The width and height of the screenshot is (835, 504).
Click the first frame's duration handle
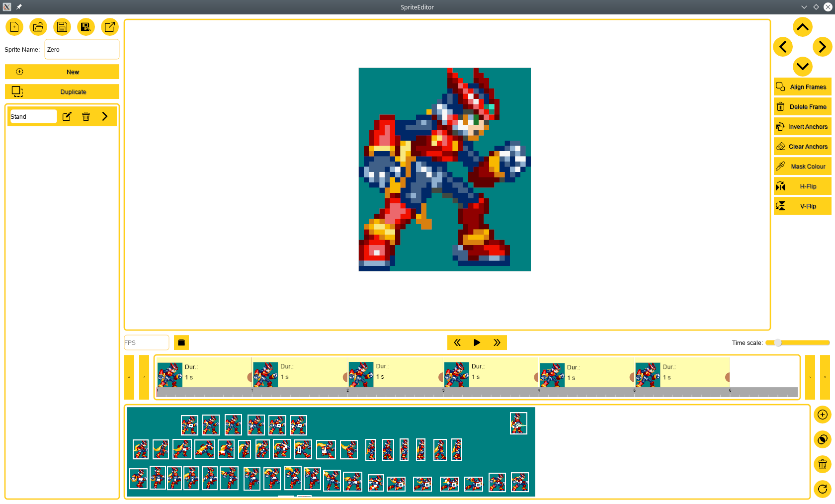coord(250,377)
